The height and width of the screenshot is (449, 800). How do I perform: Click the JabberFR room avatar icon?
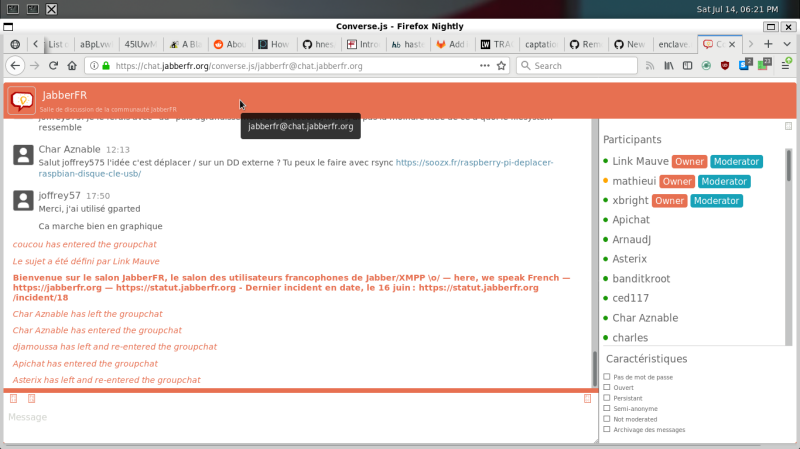point(22,101)
